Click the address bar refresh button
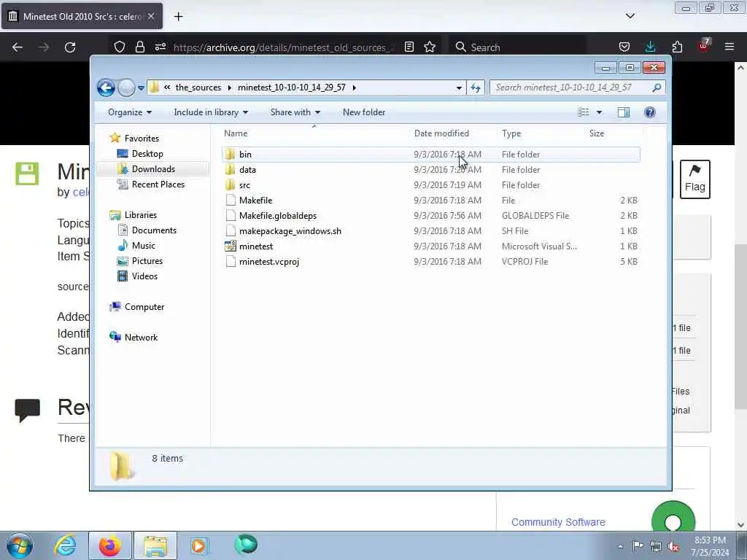The height and width of the screenshot is (560, 747). [x=476, y=87]
